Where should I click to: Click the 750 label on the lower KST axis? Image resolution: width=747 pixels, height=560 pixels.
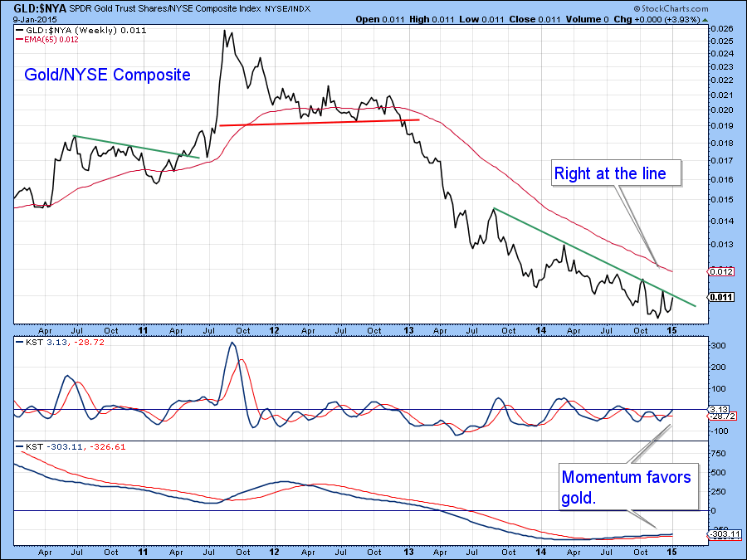(x=720, y=454)
